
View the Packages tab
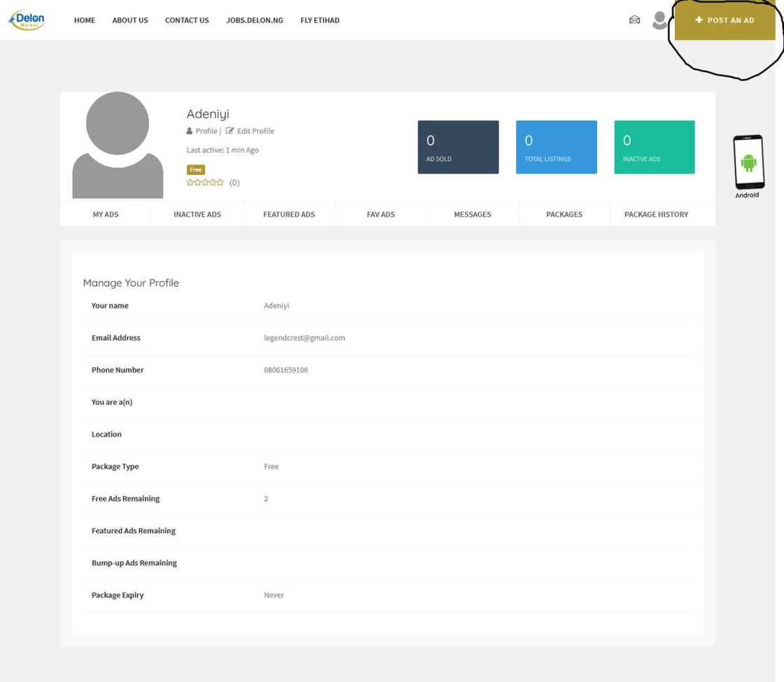point(564,214)
